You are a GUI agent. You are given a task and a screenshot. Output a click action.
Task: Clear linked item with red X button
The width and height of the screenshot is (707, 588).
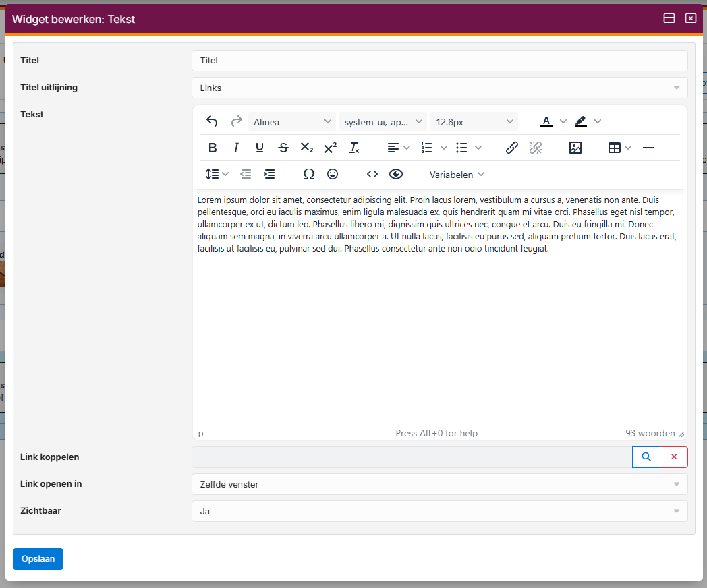(x=673, y=457)
